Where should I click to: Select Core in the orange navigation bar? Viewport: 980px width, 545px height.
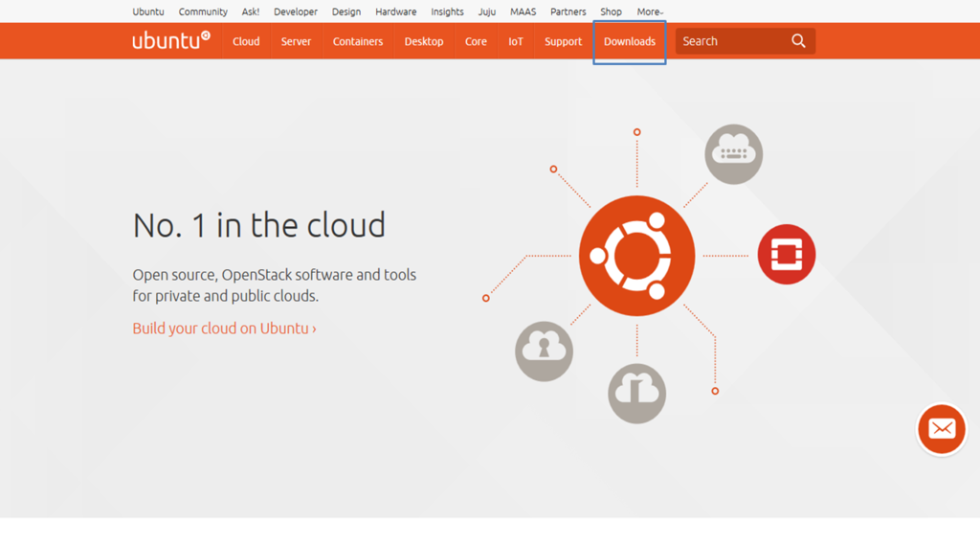point(476,41)
